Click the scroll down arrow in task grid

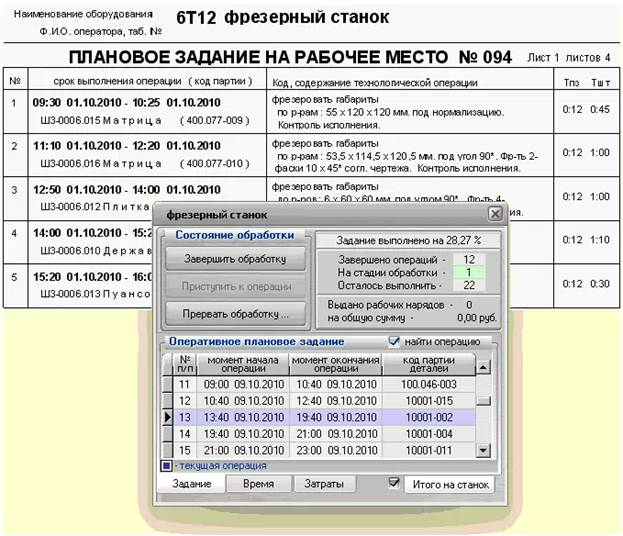coord(483,450)
